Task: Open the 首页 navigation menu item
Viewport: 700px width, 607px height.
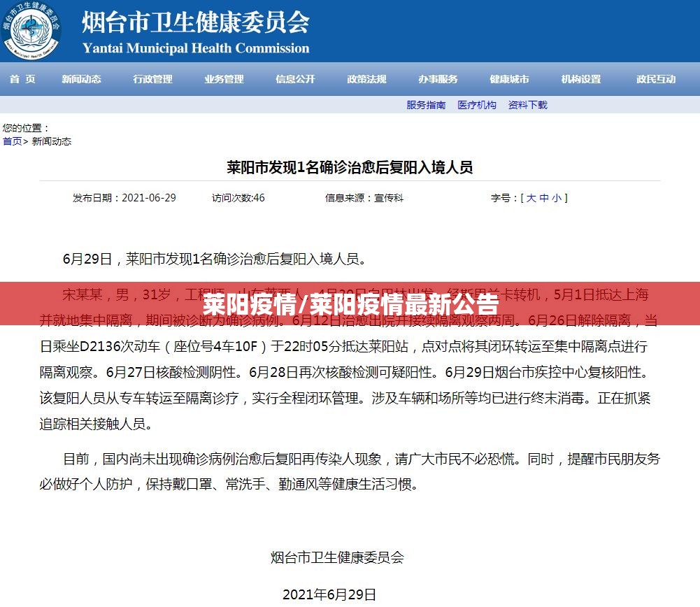Action: click(22, 79)
